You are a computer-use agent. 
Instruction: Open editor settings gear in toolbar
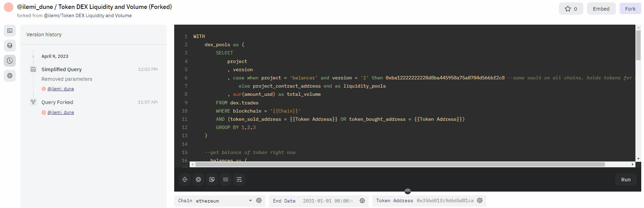(199, 179)
